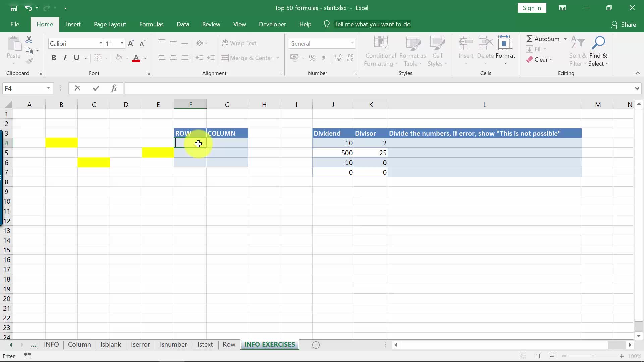Click the Share button

(x=624, y=24)
